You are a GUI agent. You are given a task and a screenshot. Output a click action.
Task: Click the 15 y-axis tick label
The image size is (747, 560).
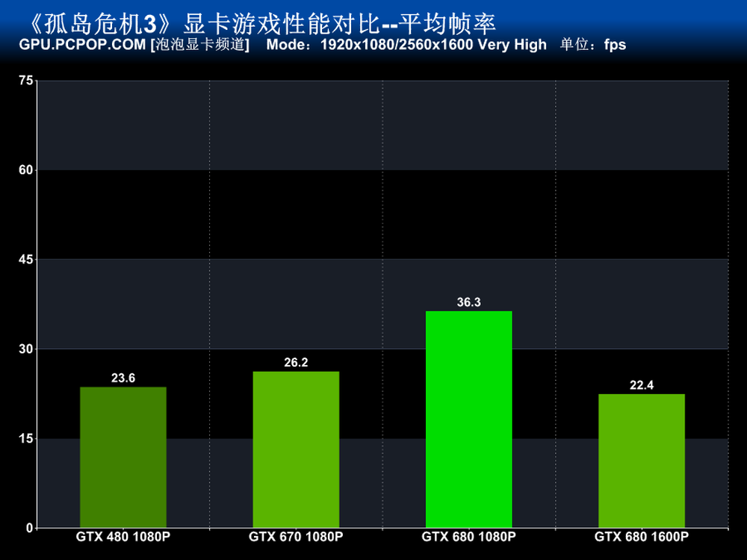25,438
